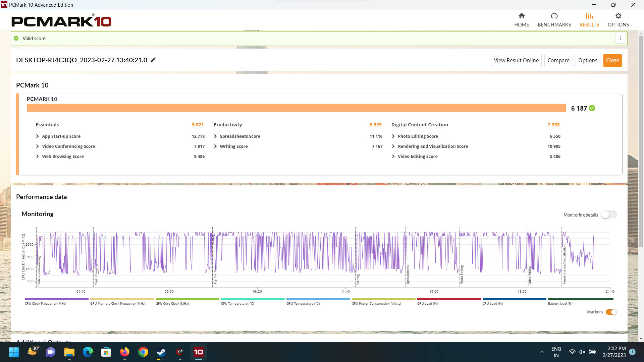The image size is (644, 362).
Task: Expand Spreadsheets Score details
Action: click(215, 136)
